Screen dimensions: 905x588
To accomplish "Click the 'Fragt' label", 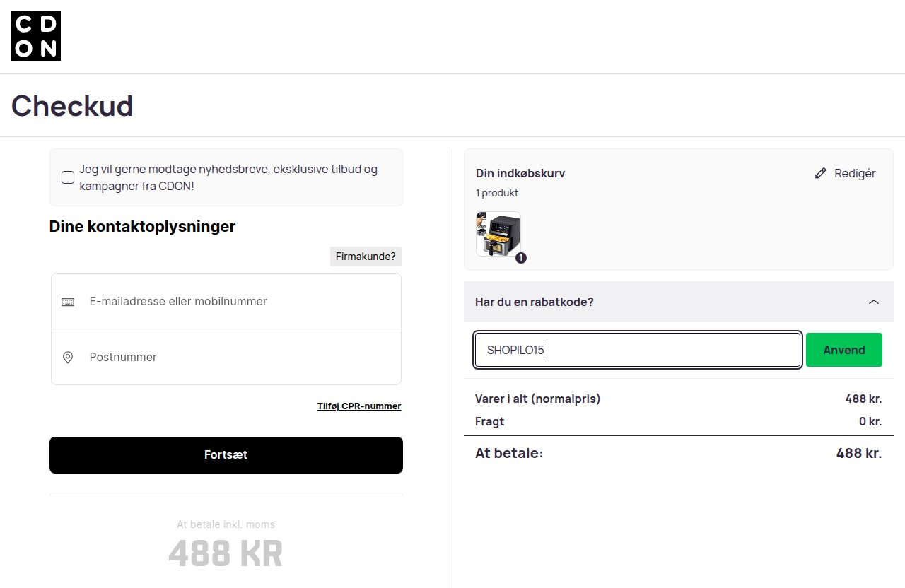I will coord(489,422).
